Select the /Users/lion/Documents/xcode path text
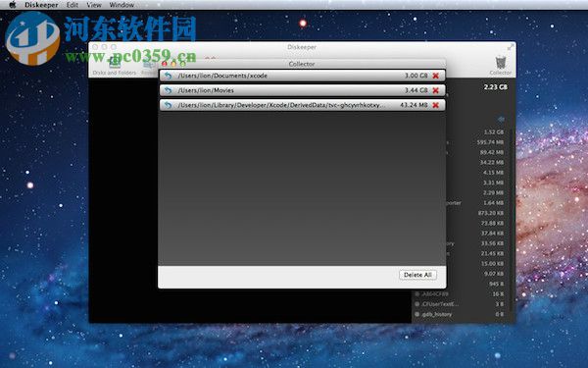Image resolution: width=588 pixels, height=368 pixels. tap(222, 76)
